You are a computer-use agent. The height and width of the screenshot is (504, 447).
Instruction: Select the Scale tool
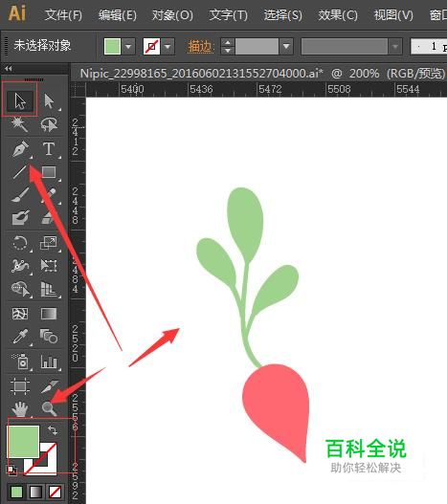tap(49, 243)
